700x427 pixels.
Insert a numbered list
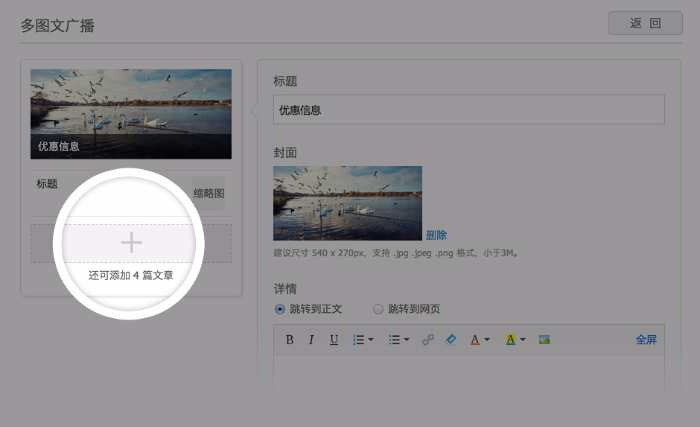tap(358, 340)
